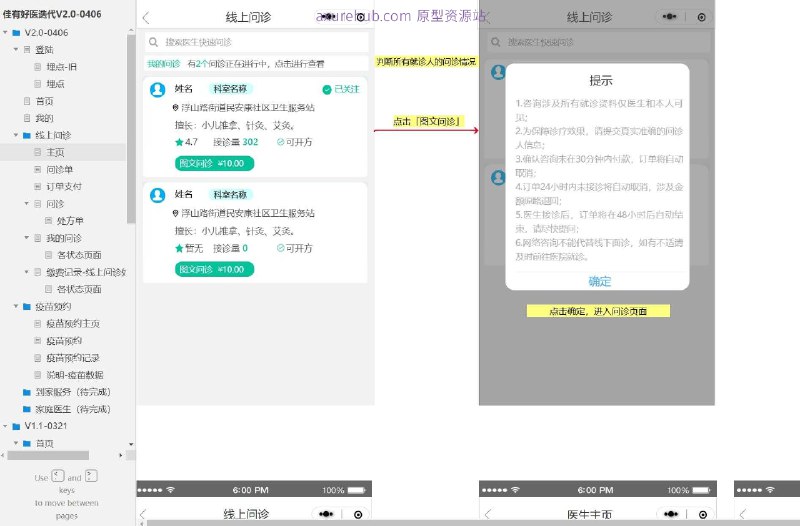Tap circle close icon on dimmed 线上问诊 screen
The width and height of the screenshot is (800, 526).
click(702, 17)
